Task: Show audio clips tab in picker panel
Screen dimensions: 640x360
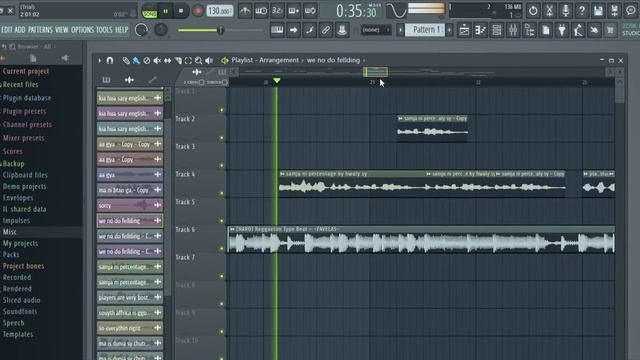Action: tap(129, 80)
